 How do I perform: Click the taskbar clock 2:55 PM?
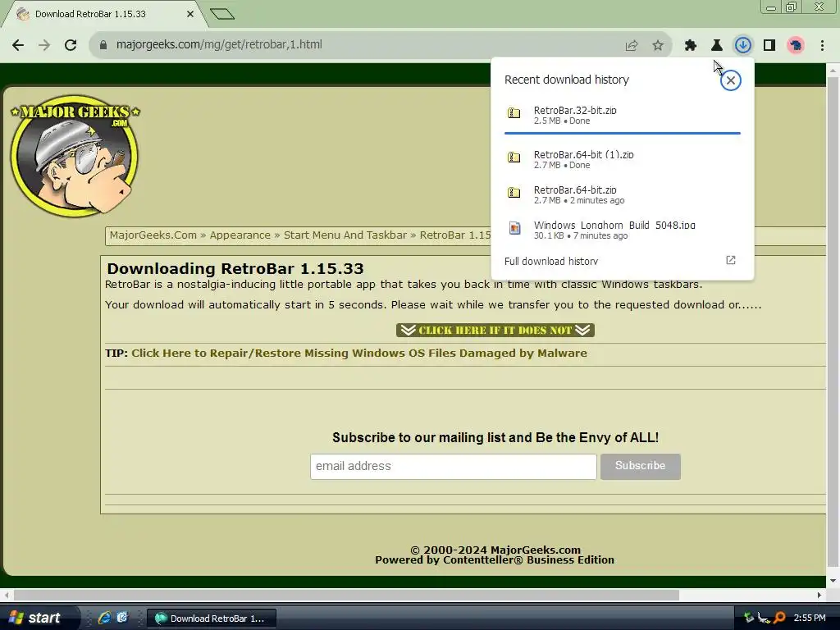(810, 618)
